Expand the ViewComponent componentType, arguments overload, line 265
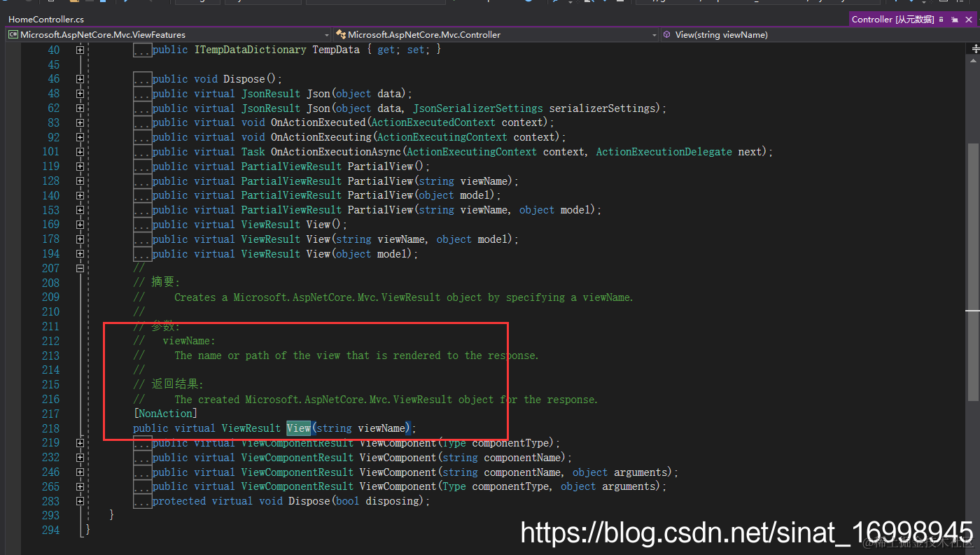Viewport: 980px width, 555px height. tap(80, 486)
